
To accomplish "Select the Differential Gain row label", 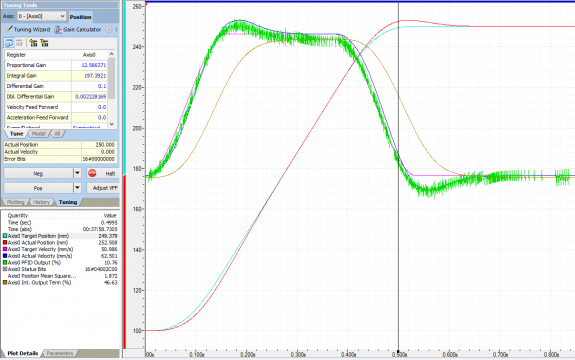I will point(25,86).
